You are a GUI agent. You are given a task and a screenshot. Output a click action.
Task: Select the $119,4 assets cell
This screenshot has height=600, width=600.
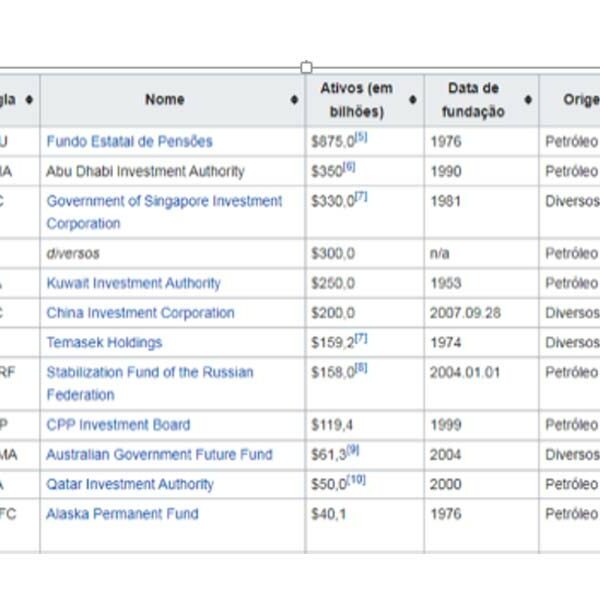365,425
